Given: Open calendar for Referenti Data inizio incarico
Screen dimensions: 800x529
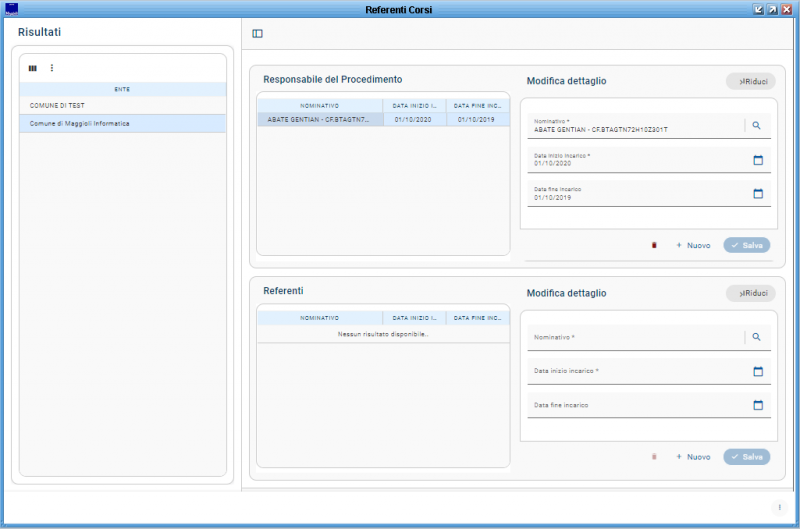Looking at the screenshot, I should [x=757, y=372].
